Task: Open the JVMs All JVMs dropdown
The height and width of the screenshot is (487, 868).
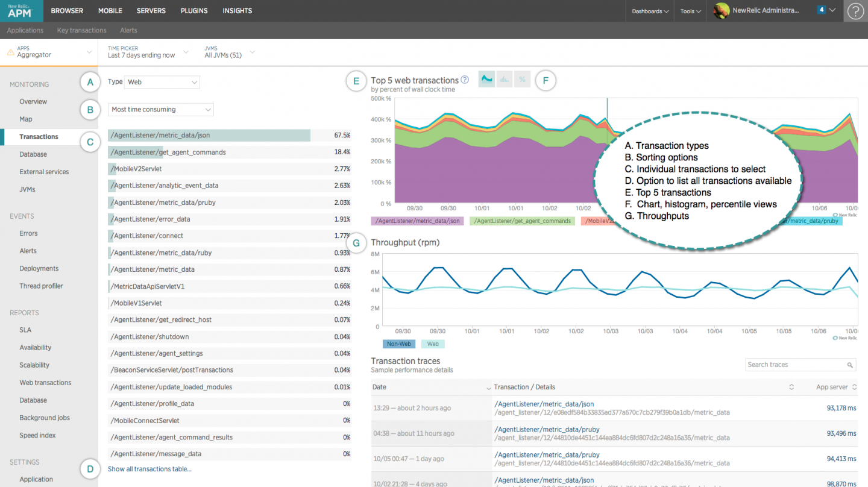Action: [230, 52]
